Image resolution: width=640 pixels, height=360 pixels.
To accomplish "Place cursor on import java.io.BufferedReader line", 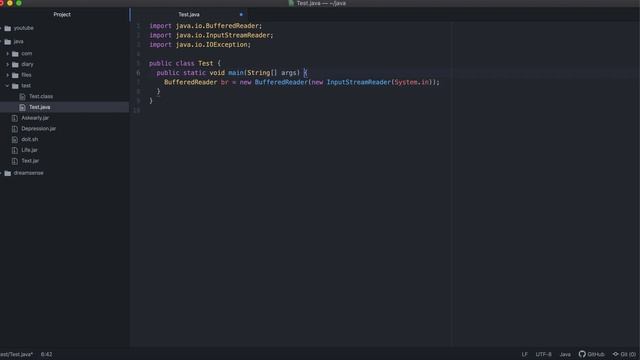I will (206, 26).
